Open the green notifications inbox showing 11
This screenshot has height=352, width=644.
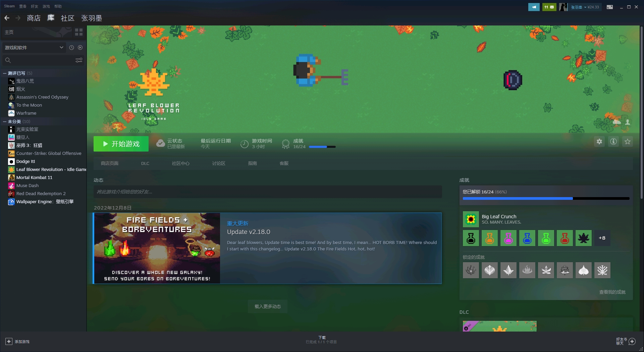549,7
